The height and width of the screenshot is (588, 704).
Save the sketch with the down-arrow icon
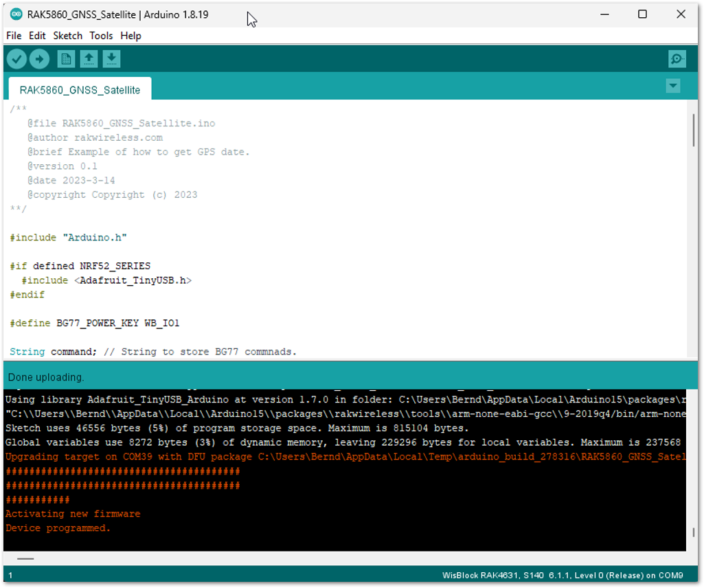tap(111, 59)
